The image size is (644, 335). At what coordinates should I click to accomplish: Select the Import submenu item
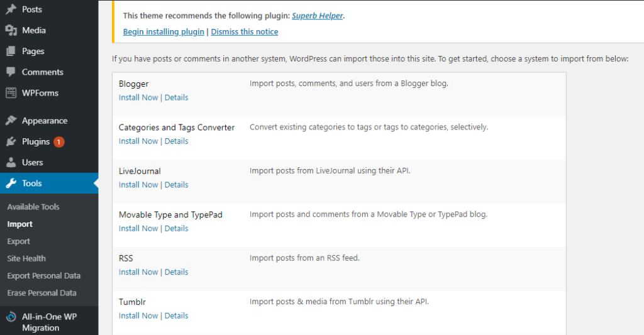(19, 224)
